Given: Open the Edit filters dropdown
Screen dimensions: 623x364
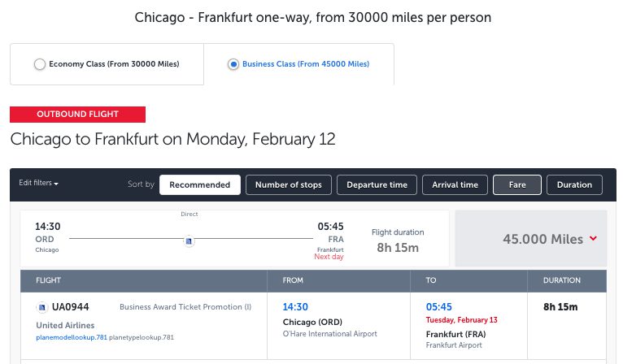Looking at the screenshot, I should pos(38,183).
